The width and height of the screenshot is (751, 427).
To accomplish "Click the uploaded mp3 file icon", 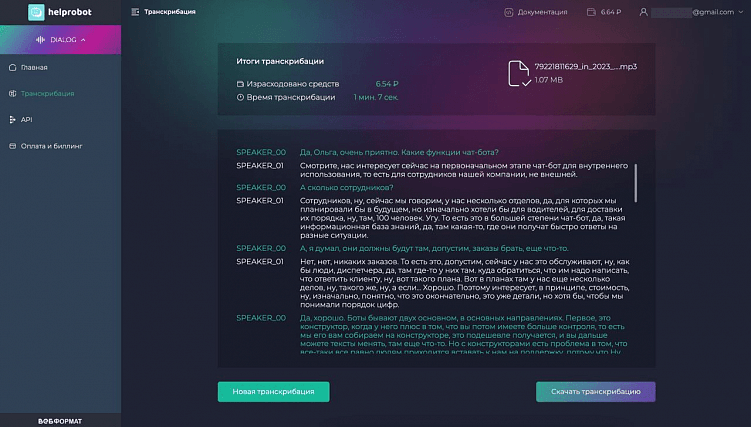I will click(519, 73).
